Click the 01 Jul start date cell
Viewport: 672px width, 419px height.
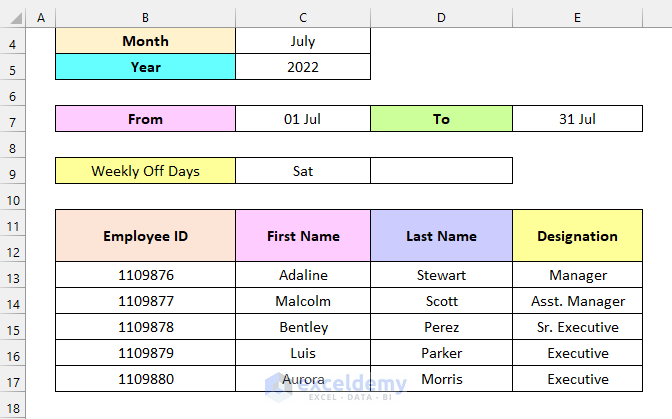tap(303, 119)
